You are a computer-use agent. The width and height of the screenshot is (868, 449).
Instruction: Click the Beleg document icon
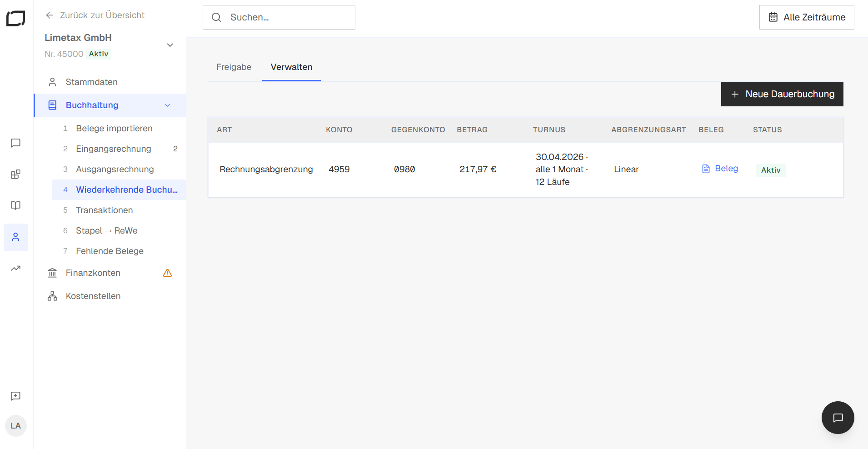tap(706, 169)
